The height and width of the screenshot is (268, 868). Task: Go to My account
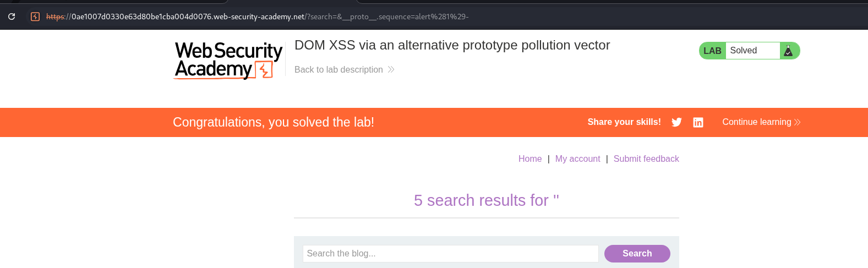pos(577,158)
